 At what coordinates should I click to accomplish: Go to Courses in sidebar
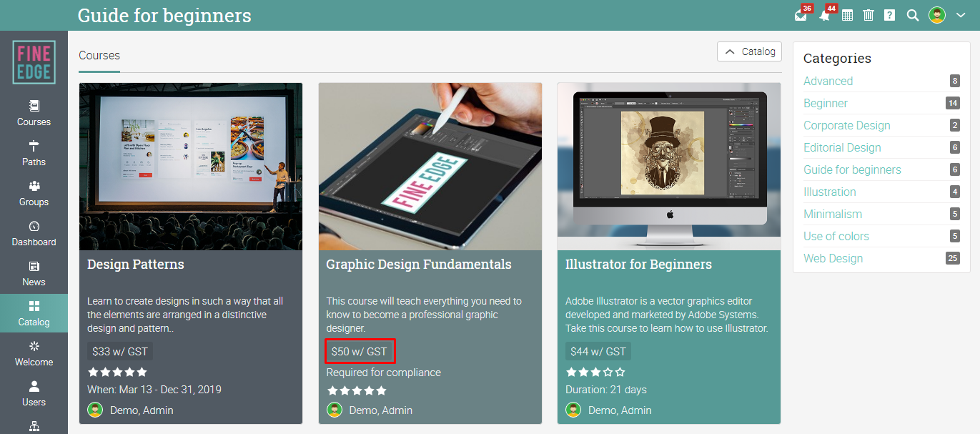[x=34, y=114]
